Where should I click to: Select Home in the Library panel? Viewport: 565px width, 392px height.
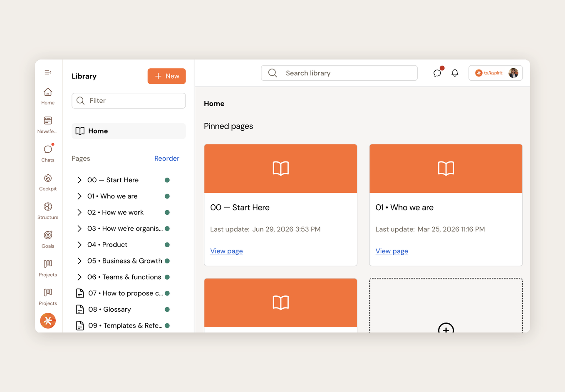click(129, 131)
